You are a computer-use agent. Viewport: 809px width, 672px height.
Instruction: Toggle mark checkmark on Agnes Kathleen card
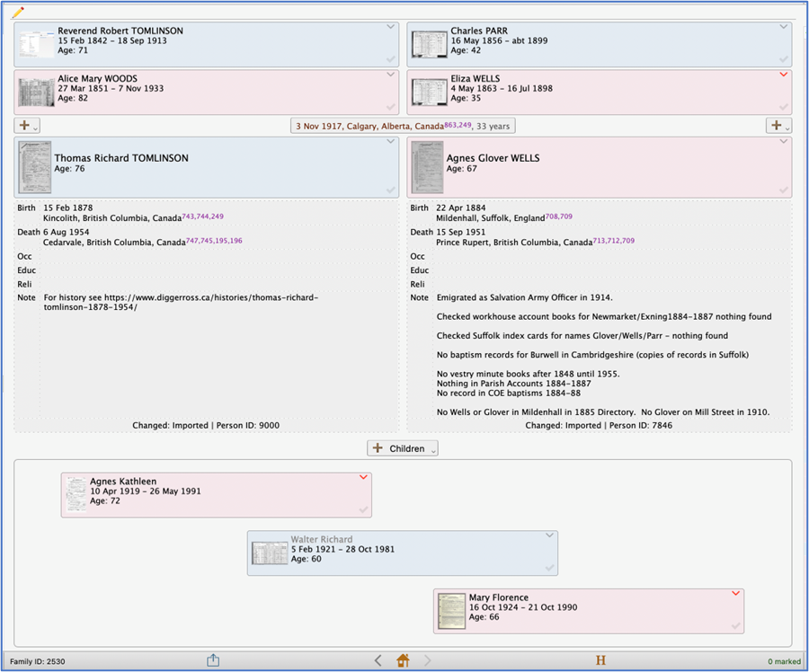click(x=363, y=509)
